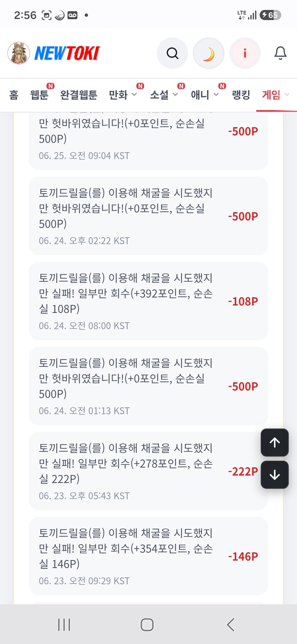Toggle dark mode with the moon icon

pyautogui.click(x=209, y=53)
